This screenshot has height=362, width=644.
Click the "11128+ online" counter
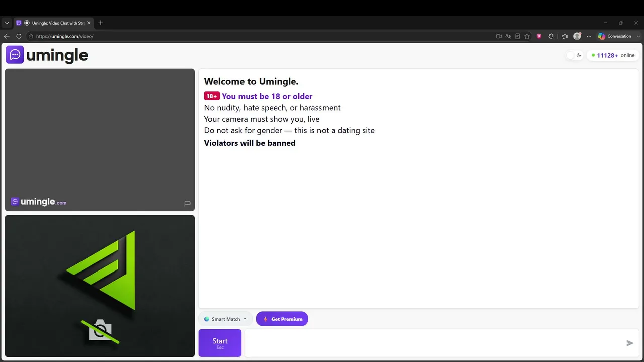[613, 55]
